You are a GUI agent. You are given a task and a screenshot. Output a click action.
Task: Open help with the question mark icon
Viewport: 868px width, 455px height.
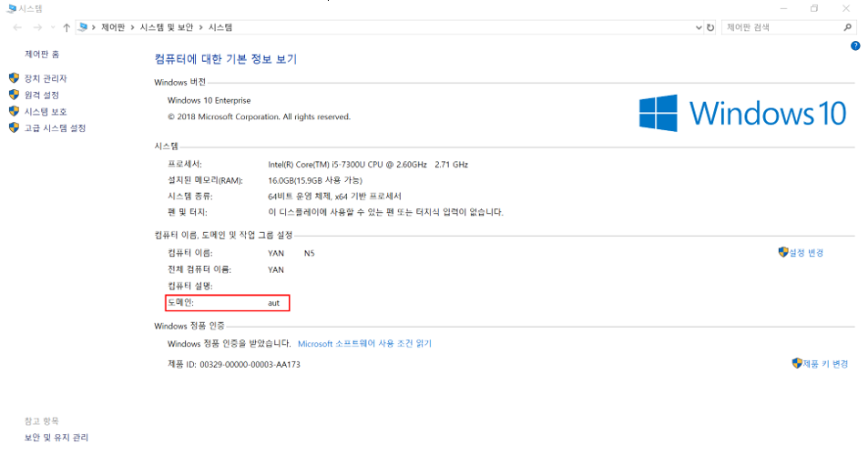[x=855, y=46]
